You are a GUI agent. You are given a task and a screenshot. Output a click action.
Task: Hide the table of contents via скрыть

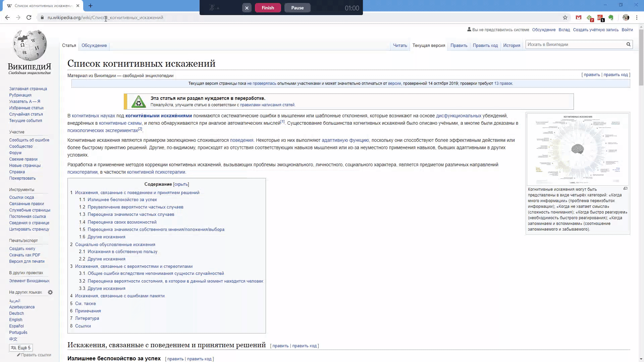[x=181, y=184]
